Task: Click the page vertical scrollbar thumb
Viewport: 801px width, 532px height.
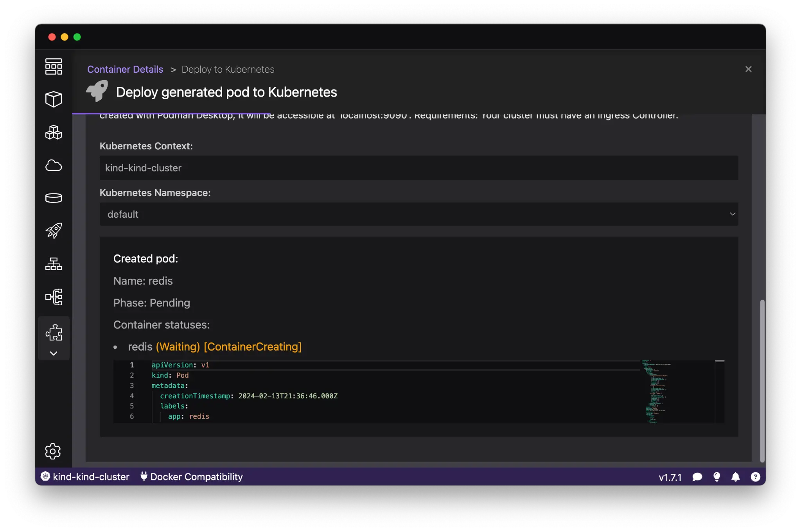Action: (x=762, y=381)
